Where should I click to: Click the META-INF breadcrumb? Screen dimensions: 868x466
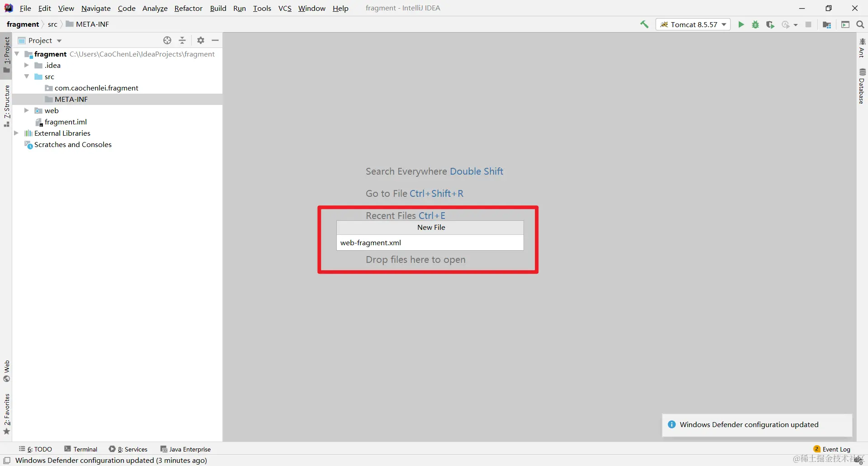(88, 24)
